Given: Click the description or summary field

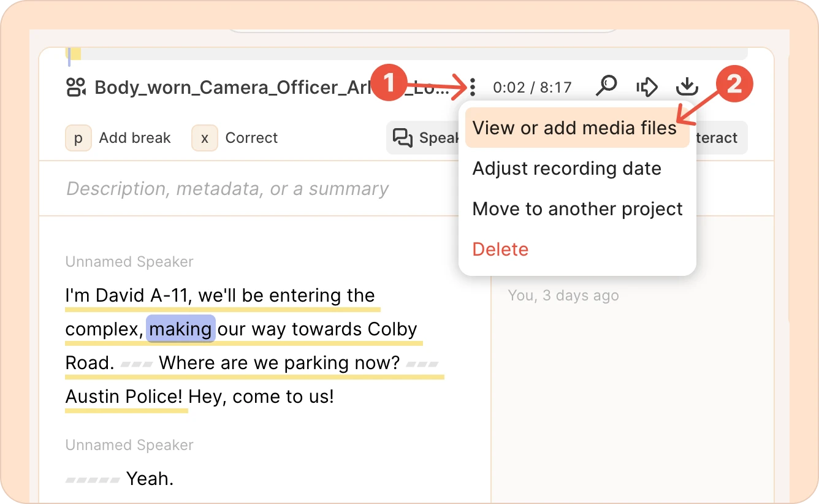Looking at the screenshot, I should click(227, 189).
